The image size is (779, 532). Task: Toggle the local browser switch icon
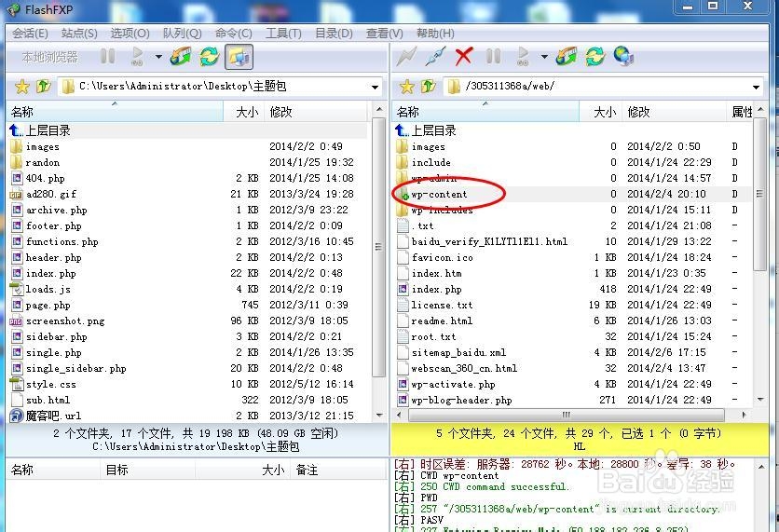(x=239, y=57)
